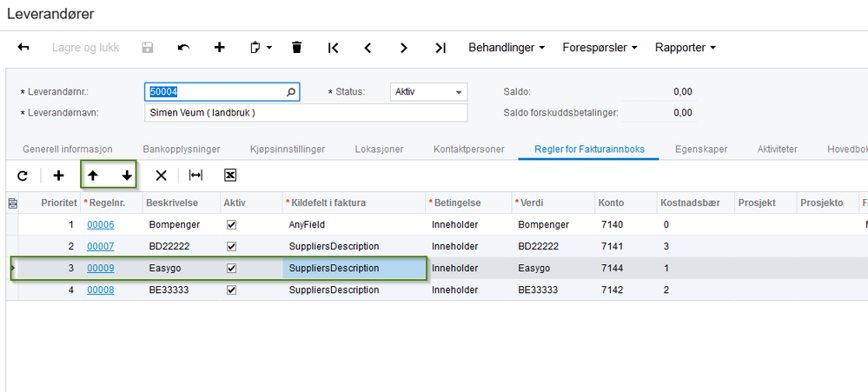Viewport: 868px width, 392px height.
Task: Click Easygo value in Verdi column
Action: 553,268
